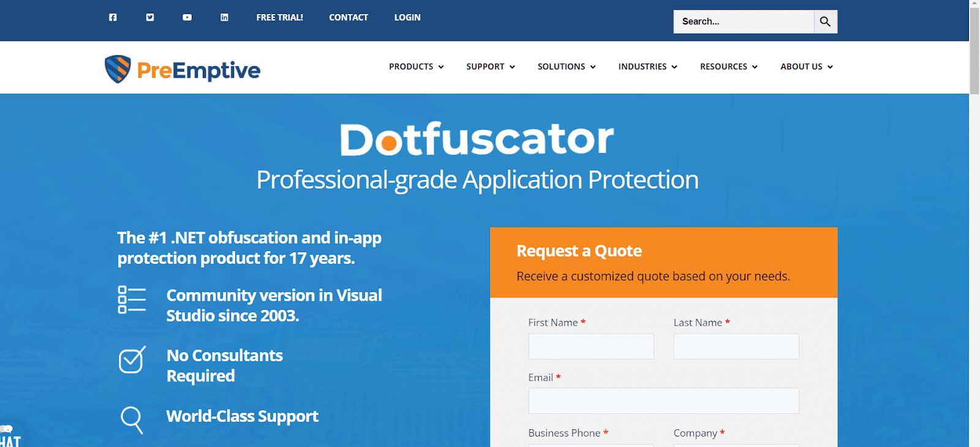Image resolution: width=980 pixels, height=447 pixels.
Task: Click the 'Request a Quote' heading
Action: 579,251
